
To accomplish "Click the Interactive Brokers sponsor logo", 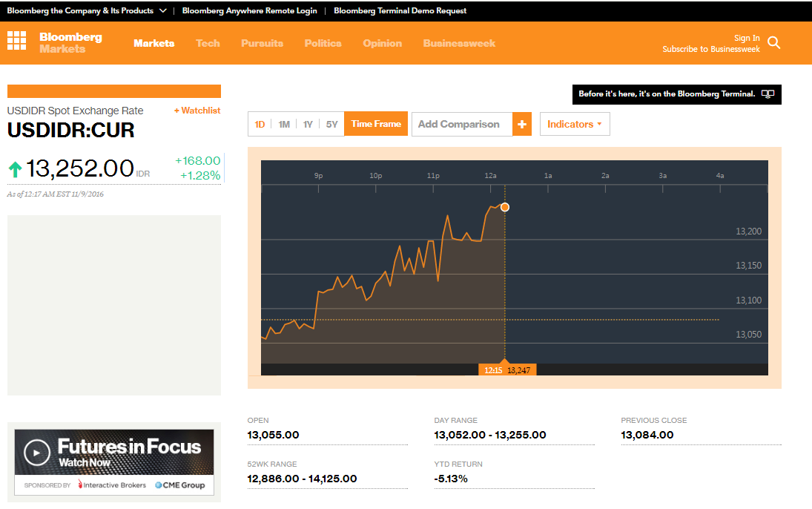I will click(x=112, y=485).
